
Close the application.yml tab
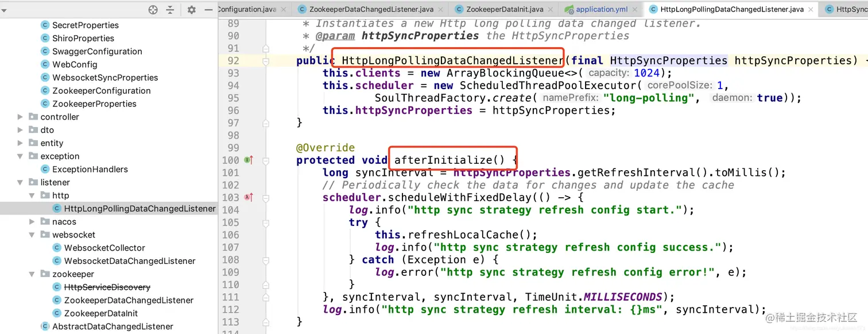636,9
